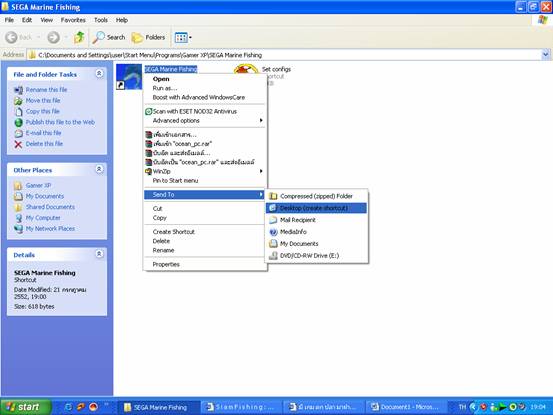The width and height of the screenshot is (553, 415).
Task: Toggle the Folders pane button
Action: [x=148, y=37]
